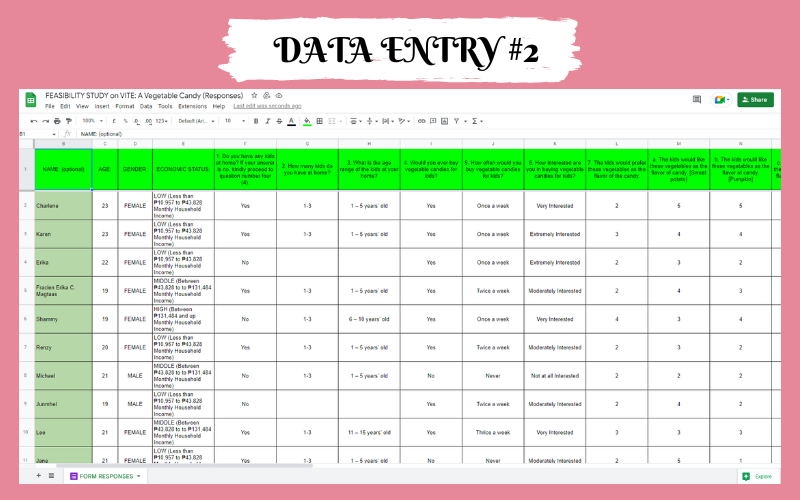Click the Google Sheets home icon
This screenshot has width=800, height=500.
click(31, 100)
